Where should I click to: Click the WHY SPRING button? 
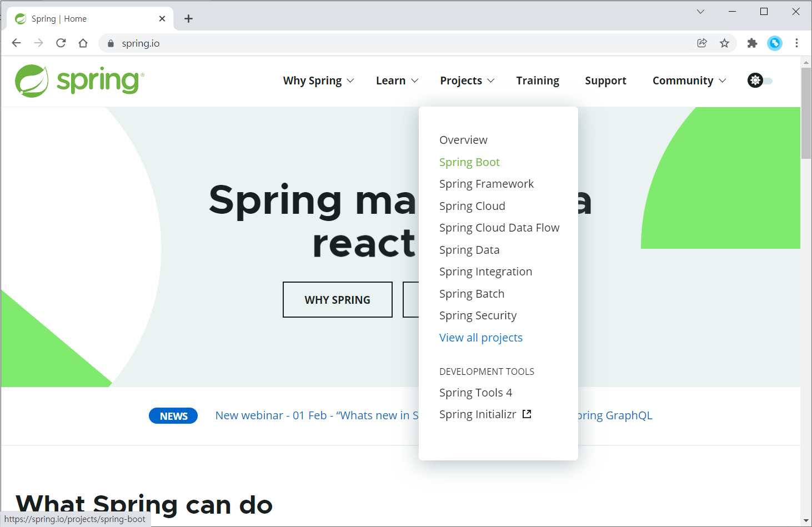(338, 300)
